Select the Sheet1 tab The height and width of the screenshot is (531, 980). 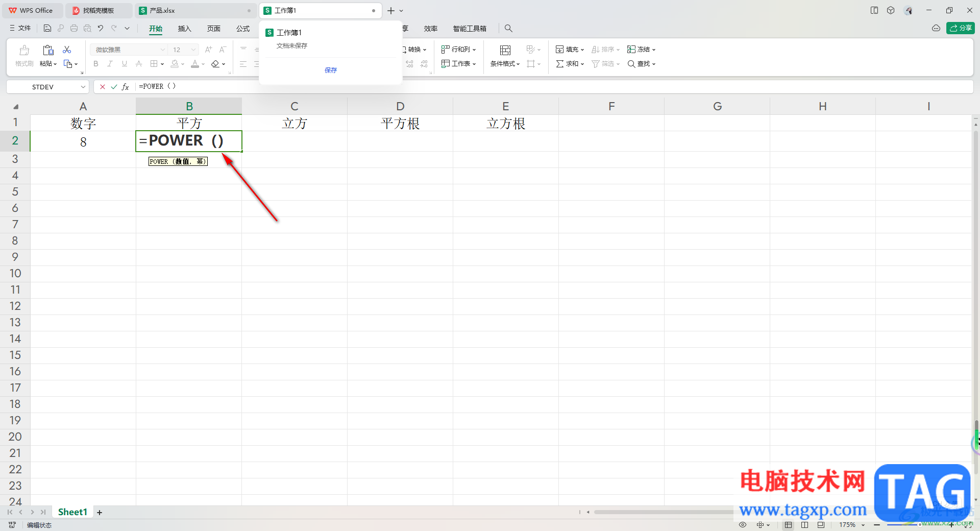72,512
